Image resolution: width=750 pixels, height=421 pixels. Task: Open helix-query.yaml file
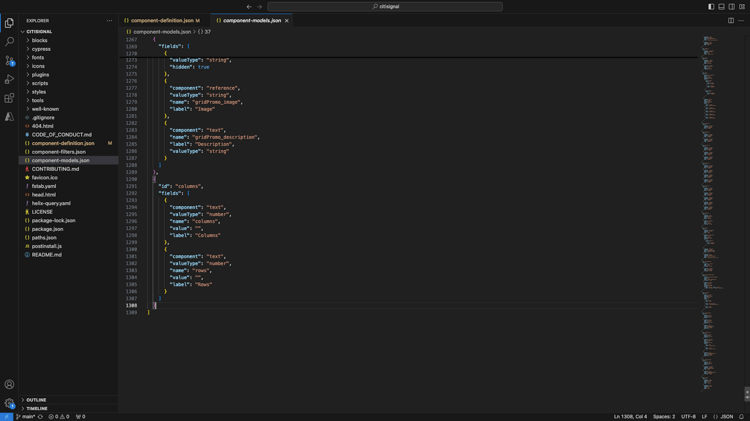click(51, 204)
